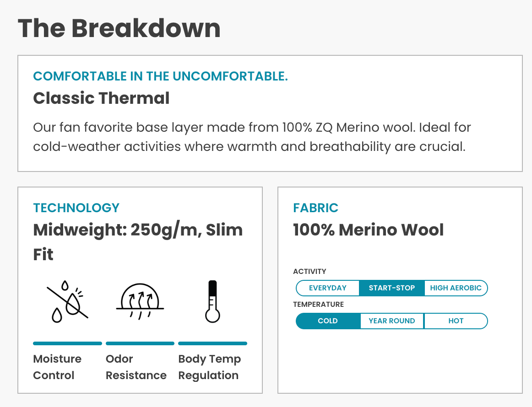Select the START-STOP activity option
The height and width of the screenshot is (407, 532).
392,288
